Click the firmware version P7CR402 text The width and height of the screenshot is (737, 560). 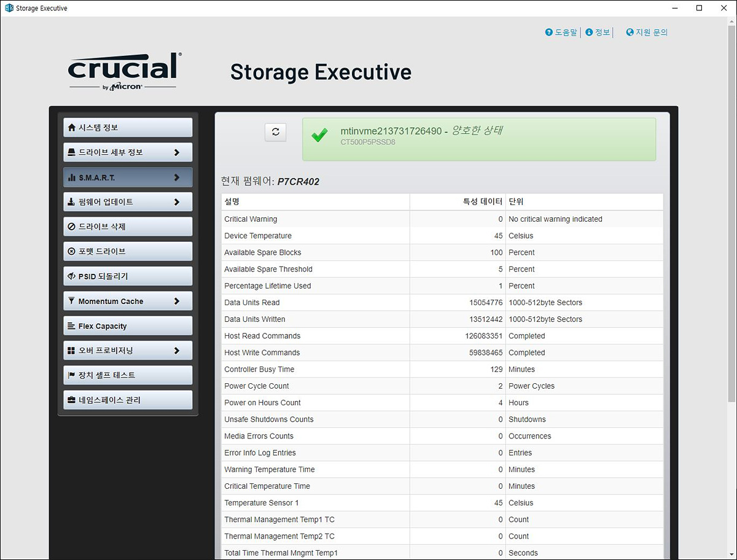click(298, 182)
